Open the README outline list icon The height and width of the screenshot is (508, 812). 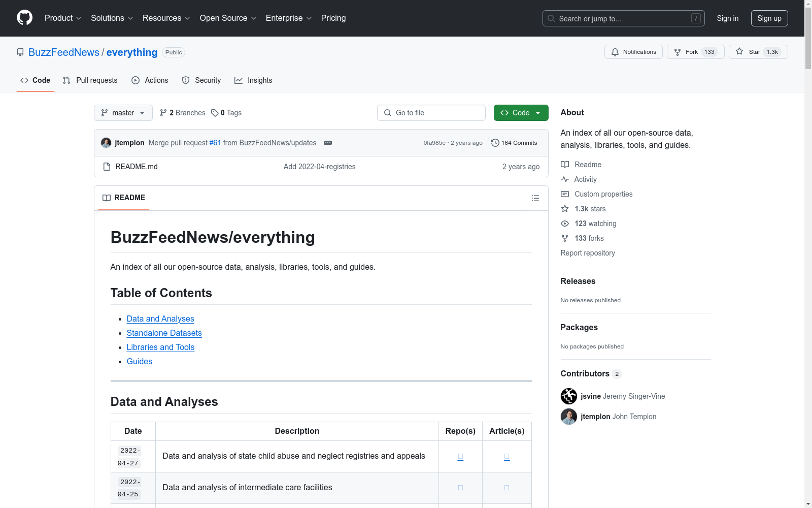535,198
